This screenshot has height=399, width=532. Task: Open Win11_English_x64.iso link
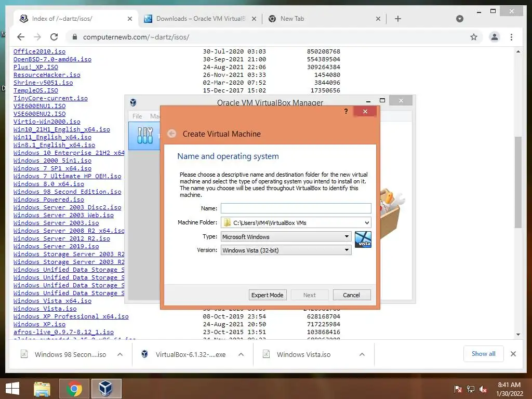pyautogui.click(x=52, y=137)
